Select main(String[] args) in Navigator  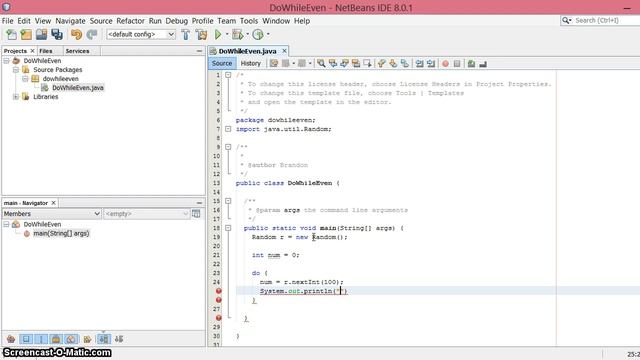click(61, 233)
